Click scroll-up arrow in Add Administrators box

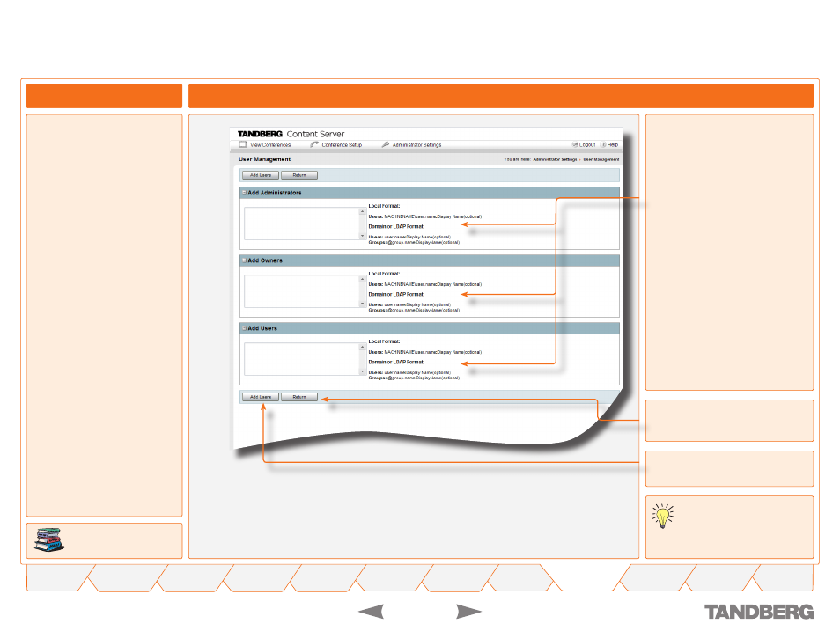[362, 211]
